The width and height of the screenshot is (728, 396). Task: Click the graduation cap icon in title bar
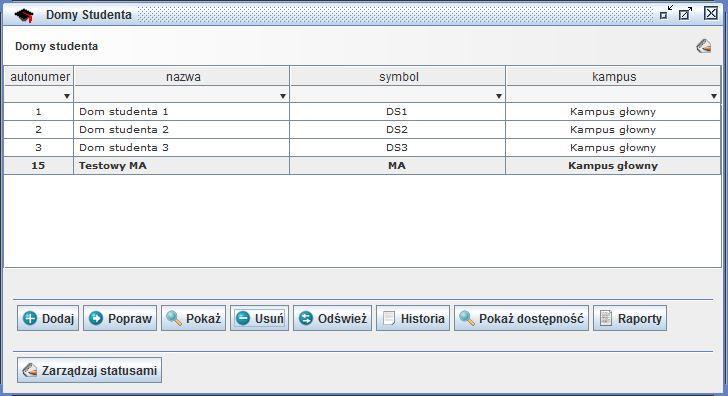24,15
